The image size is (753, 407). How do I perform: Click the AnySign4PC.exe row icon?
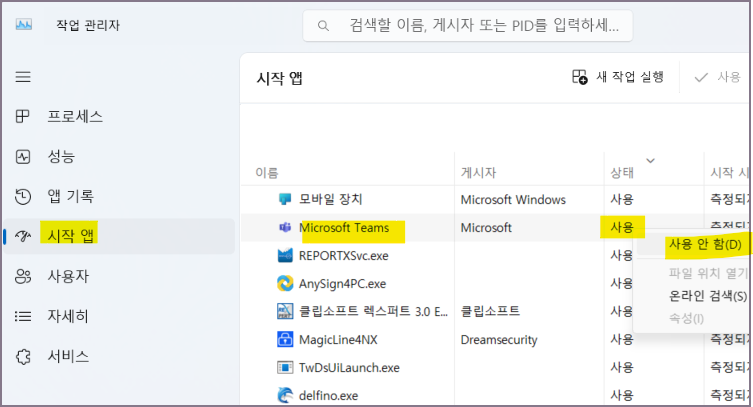click(285, 283)
